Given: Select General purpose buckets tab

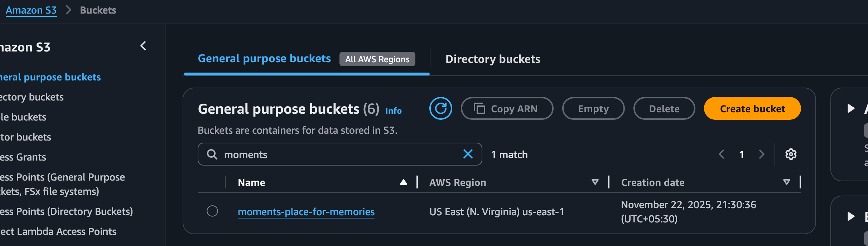Looking at the screenshot, I should [x=264, y=59].
